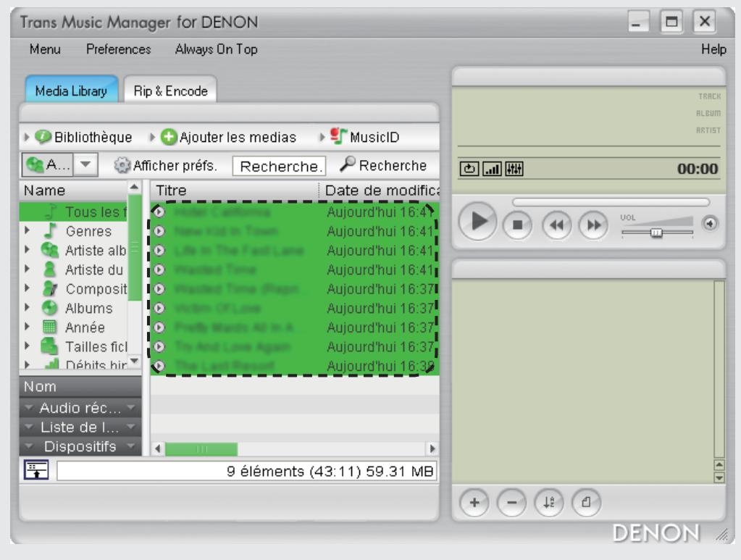Click the track icon in first row

tap(159, 212)
